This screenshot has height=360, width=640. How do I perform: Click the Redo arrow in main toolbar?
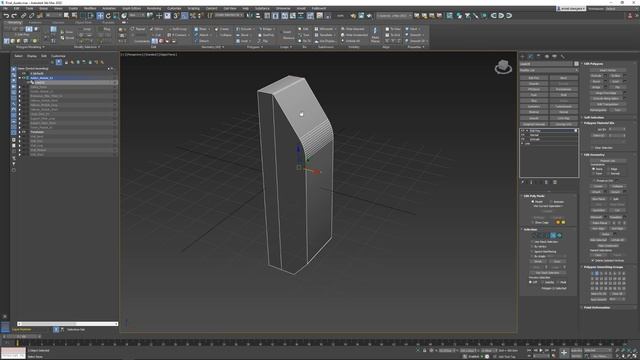[x=14, y=16]
